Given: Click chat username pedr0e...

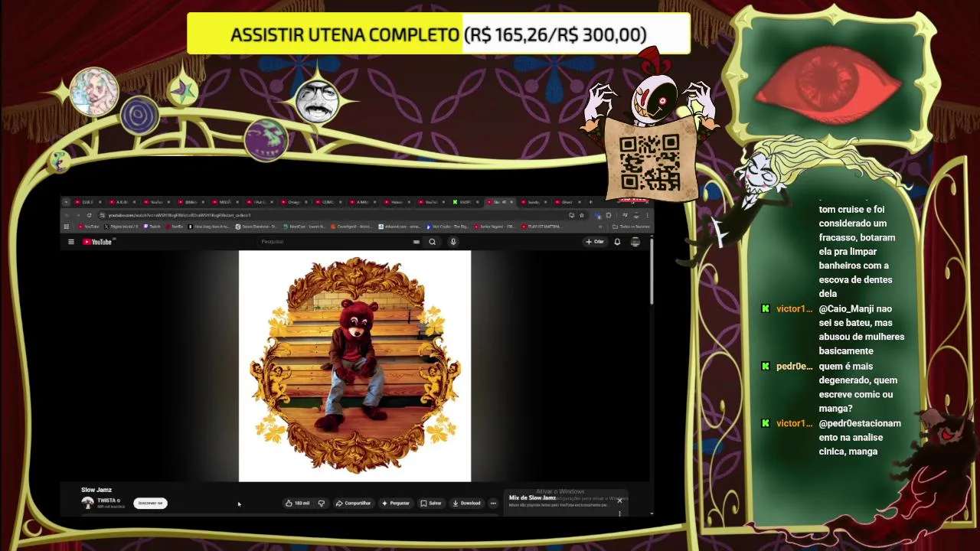Looking at the screenshot, I should point(794,367).
